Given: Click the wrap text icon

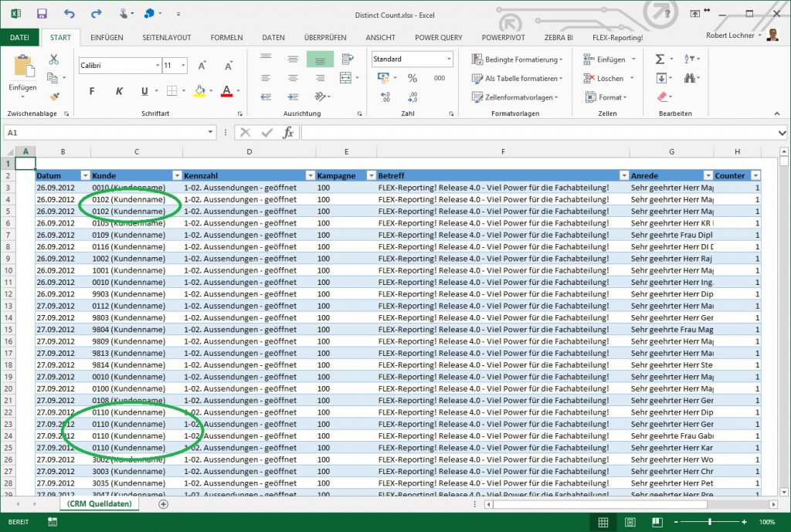Looking at the screenshot, I should tap(347, 59).
